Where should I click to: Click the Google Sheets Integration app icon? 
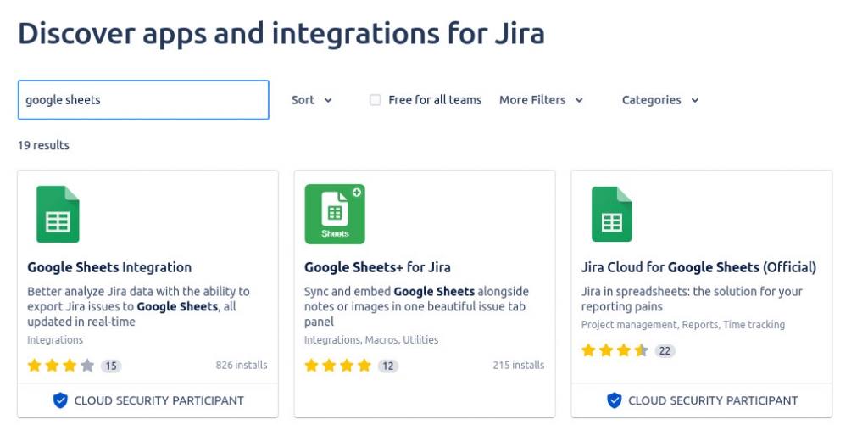click(x=58, y=215)
